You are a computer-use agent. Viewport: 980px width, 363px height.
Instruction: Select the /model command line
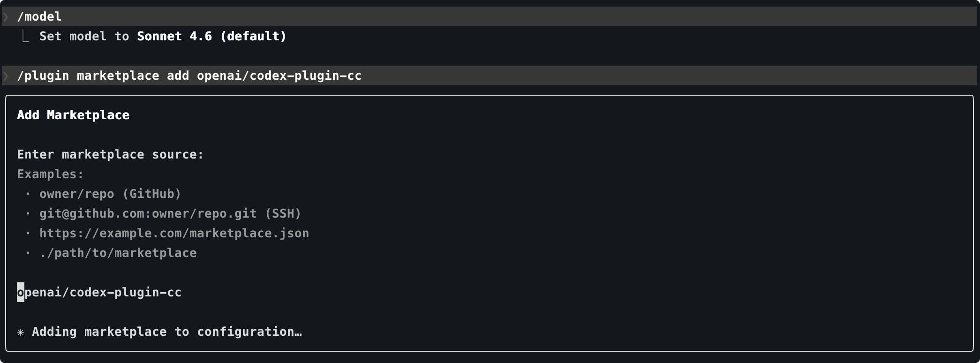tap(39, 17)
